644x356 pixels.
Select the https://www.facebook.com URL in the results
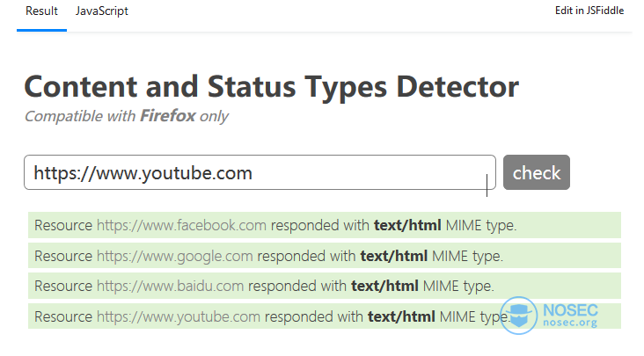point(181,225)
